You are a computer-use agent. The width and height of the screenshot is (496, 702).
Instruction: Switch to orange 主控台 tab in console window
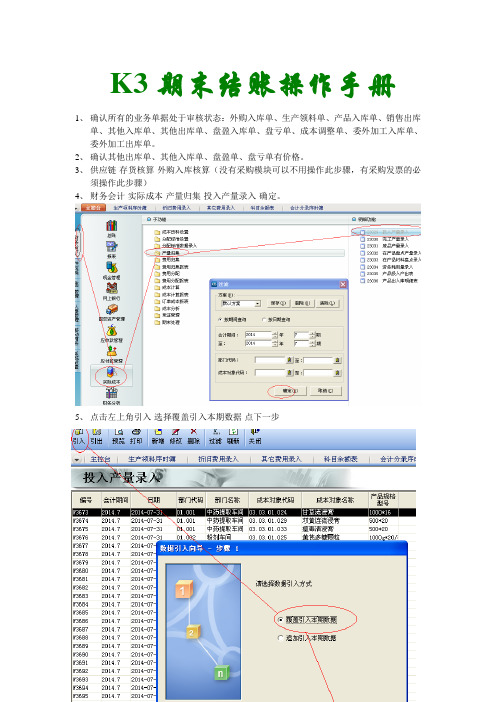(x=93, y=208)
